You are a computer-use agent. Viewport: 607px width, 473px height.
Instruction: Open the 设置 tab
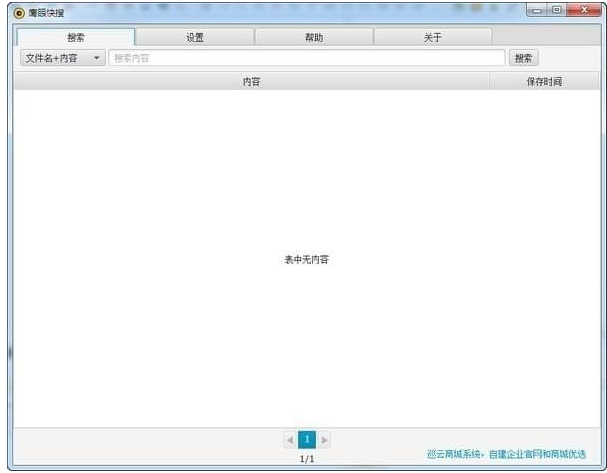coord(194,37)
